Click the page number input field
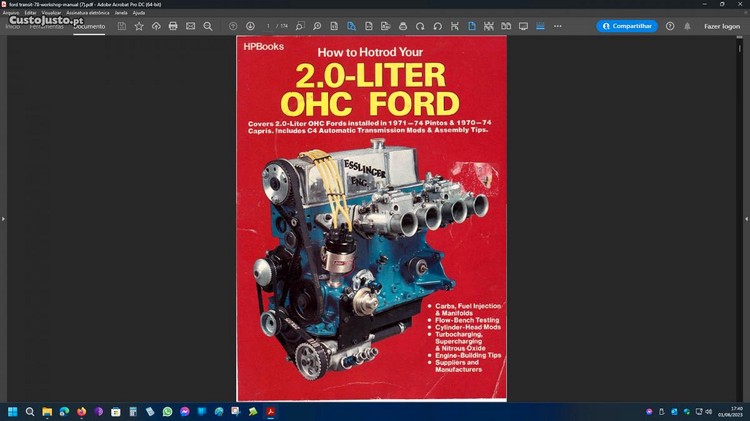 point(268,26)
